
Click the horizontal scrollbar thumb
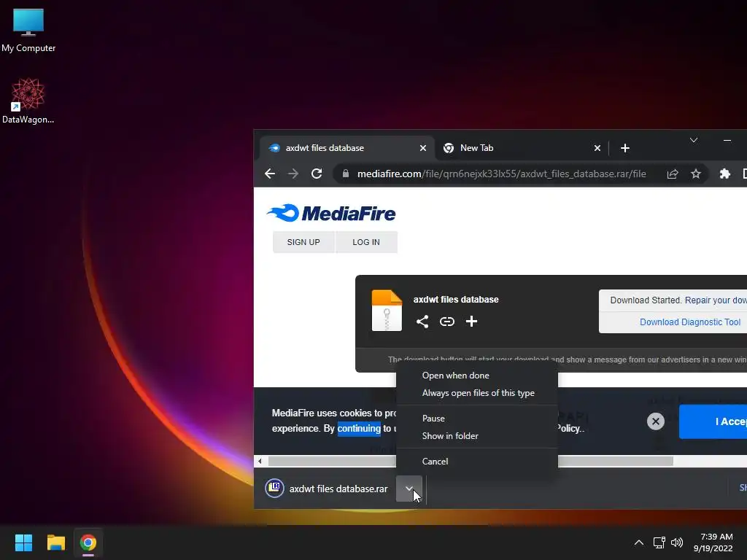(x=471, y=461)
